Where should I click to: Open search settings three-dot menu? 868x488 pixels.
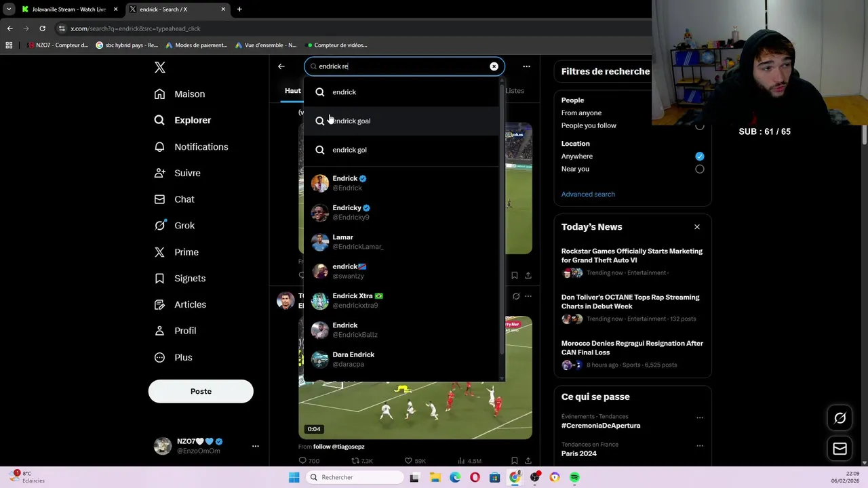[526, 66]
